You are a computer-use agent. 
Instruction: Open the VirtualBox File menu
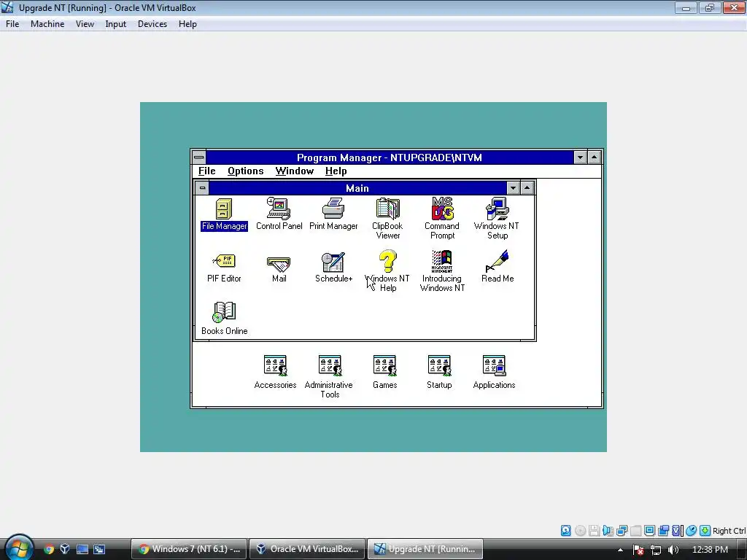pyautogui.click(x=12, y=24)
